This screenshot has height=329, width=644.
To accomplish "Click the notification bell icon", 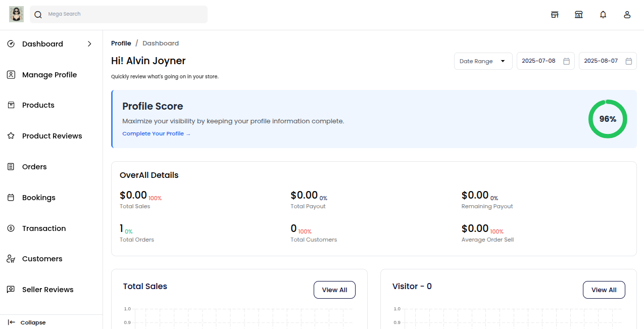I will tap(603, 14).
